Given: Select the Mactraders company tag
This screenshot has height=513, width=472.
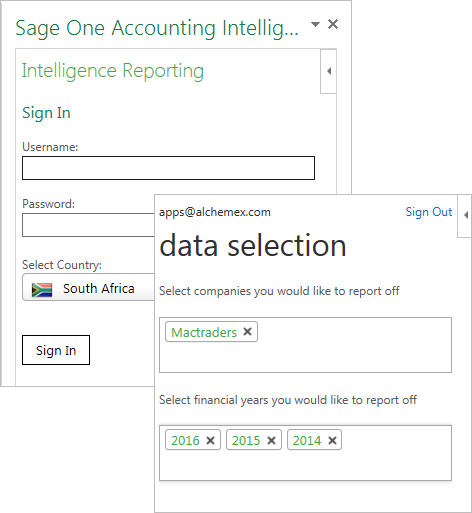Looking at the screenshot, I should tap(204, 332).
